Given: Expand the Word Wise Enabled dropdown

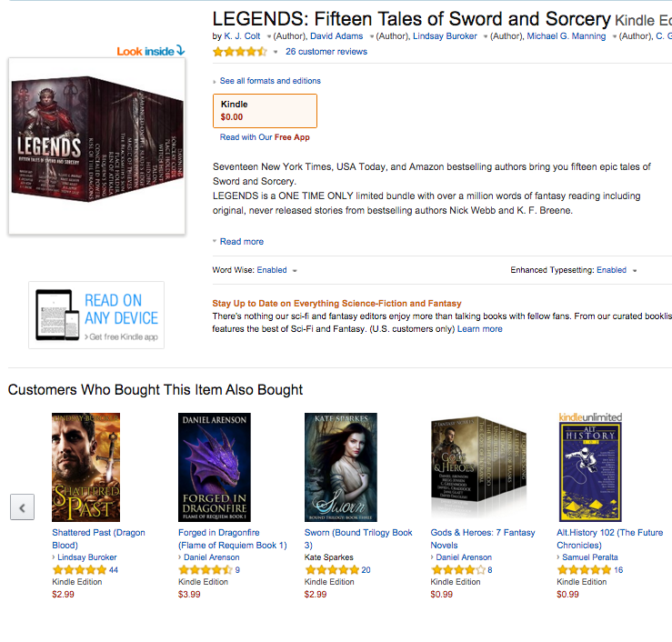Looking at the screenshot, I should click(295, 270).
